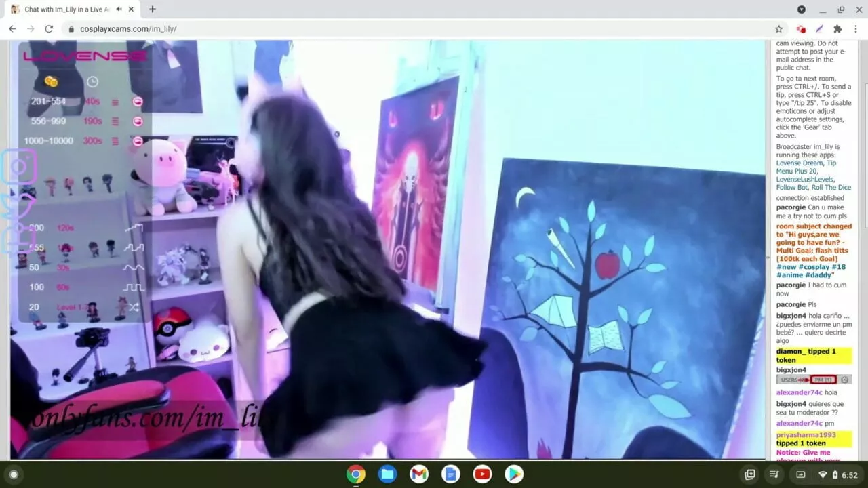This screenshot has height=488, width=868.
Task: Reload the page with the refresh icon
Action: 49,29
